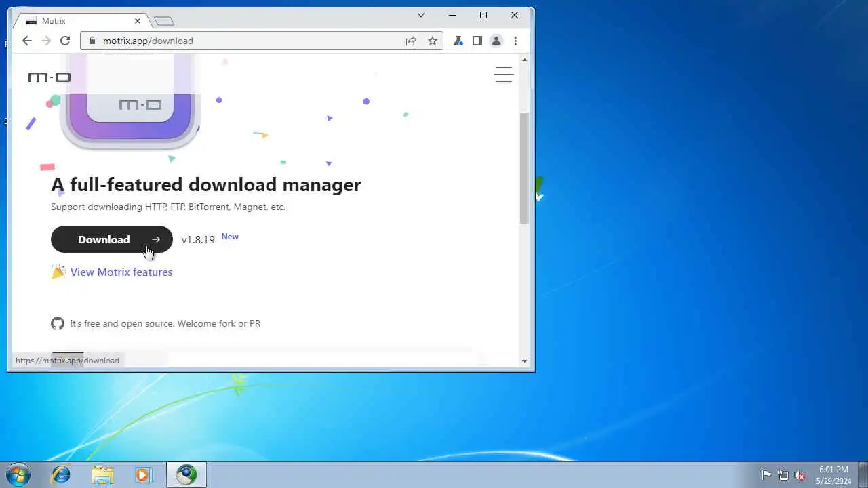Toggle the browser side panel
Screen dimensions: 868x488
(x=477, y=41)
